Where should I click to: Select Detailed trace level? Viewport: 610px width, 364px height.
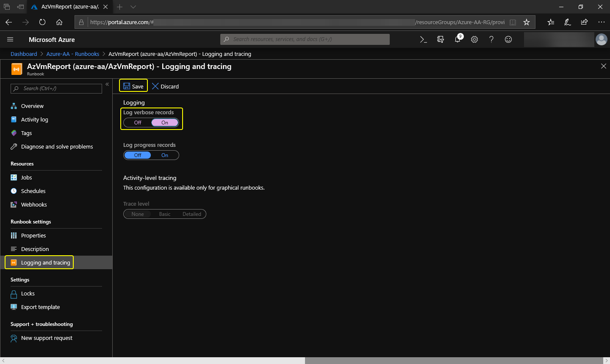pyautogui.click(x=191, y=214)
